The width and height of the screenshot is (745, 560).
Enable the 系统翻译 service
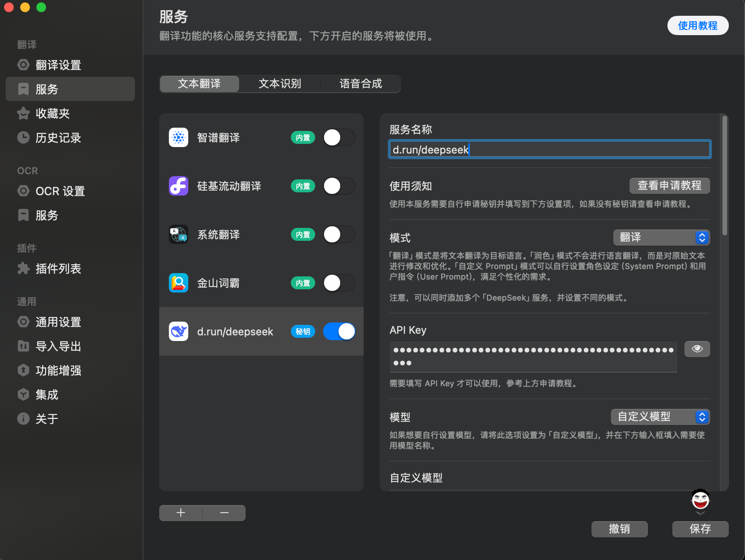coord(339,234)
